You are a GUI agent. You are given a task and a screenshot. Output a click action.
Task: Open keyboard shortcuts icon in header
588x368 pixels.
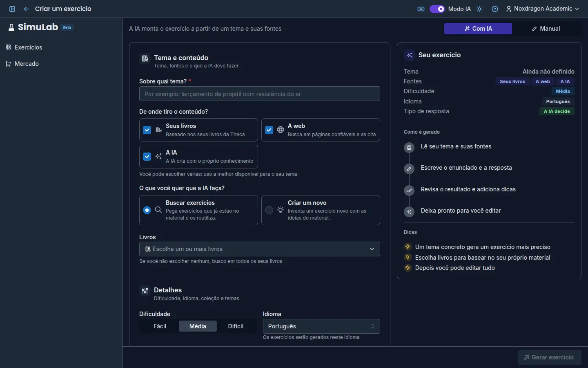pos(421,9)
